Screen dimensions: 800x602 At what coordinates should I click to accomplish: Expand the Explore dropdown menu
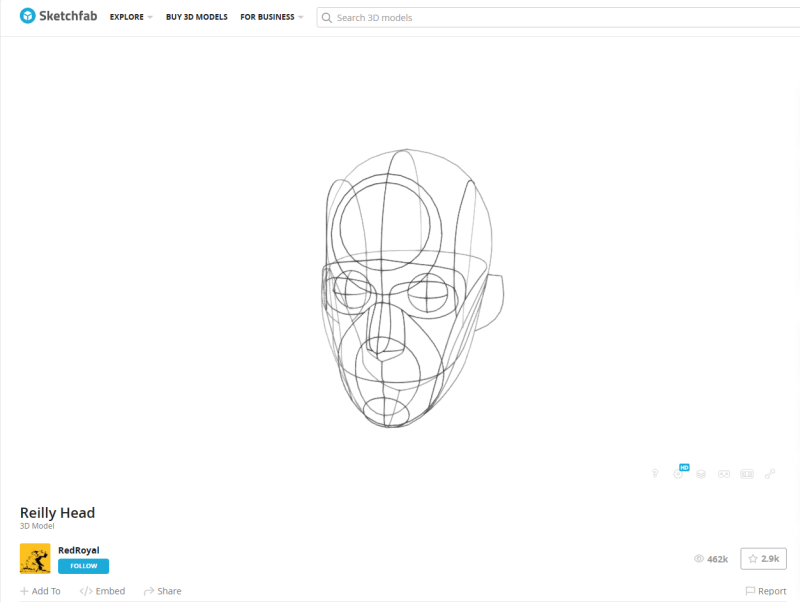(131, 18)
